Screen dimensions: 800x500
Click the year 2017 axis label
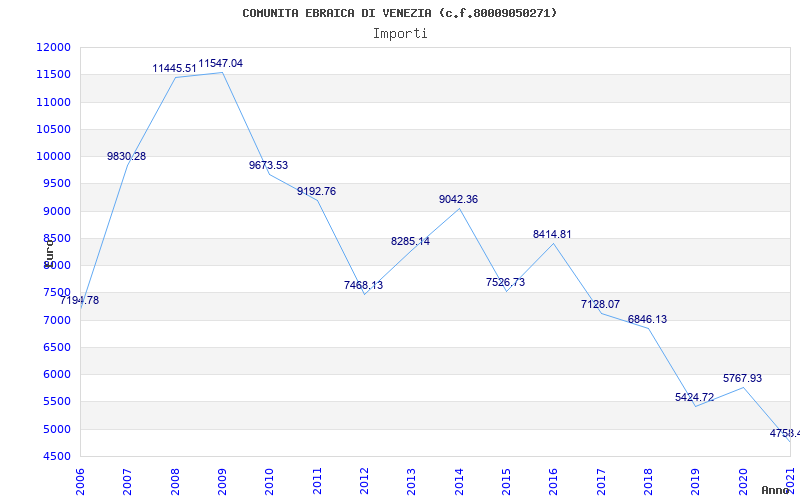[x=601, y=481]
